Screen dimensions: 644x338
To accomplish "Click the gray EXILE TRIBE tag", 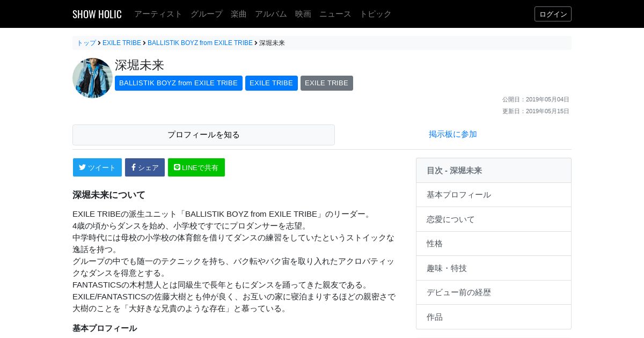I will 327,83.
